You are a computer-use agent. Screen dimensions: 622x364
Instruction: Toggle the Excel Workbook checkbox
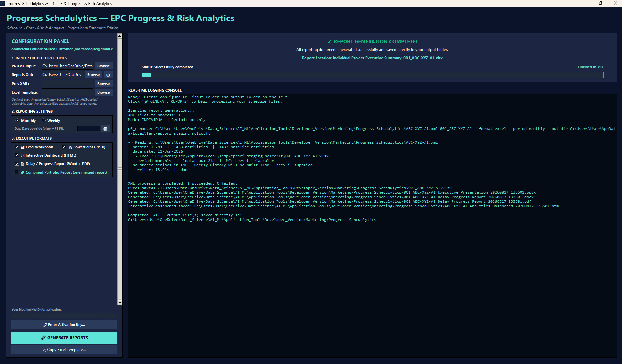[x=17, y=147]
